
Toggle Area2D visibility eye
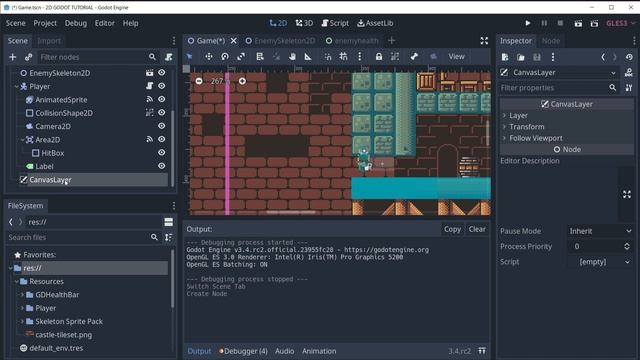(x=162, y=139)
